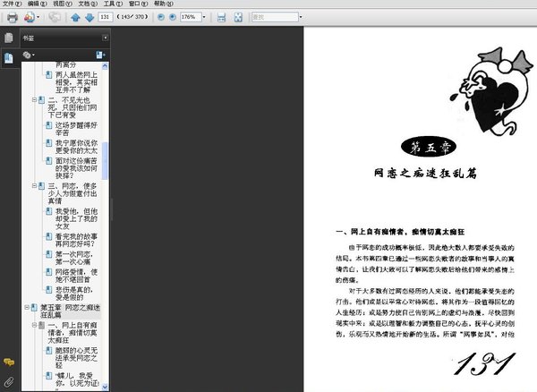
Task: Click bookmark icon beside '网络爱情,使她不堪回首'
Action: pyautogui.click(x=49, y=272)
